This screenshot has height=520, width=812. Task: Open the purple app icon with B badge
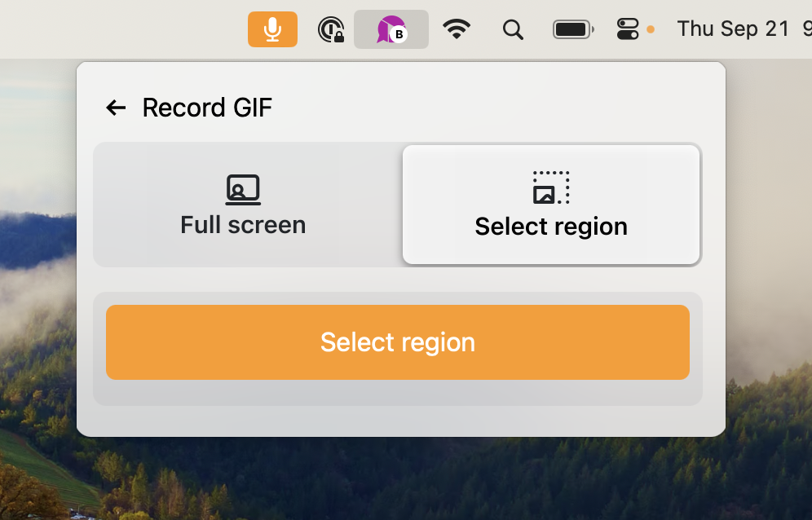[x=391, y=29]
